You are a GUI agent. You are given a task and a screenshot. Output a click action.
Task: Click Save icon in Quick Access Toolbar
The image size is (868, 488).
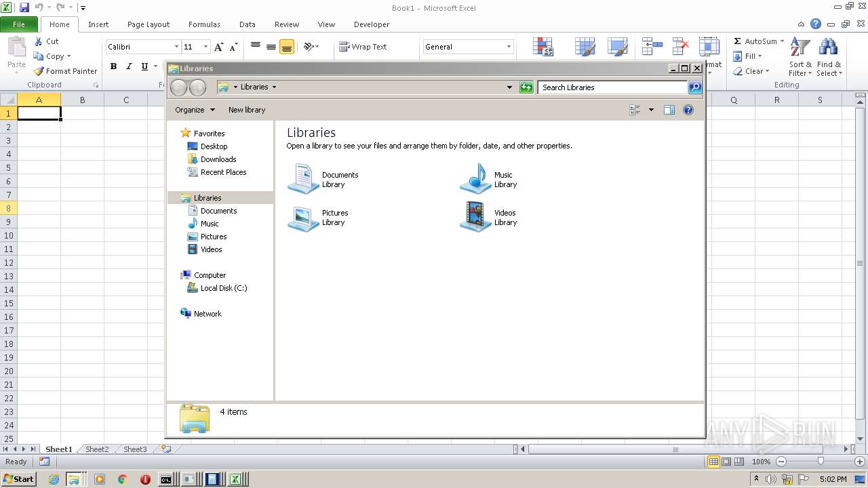click(x=24, y=7)
